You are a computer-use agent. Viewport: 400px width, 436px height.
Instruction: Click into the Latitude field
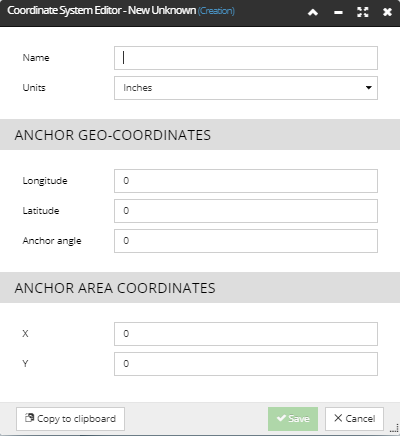[x=246, y=211]
